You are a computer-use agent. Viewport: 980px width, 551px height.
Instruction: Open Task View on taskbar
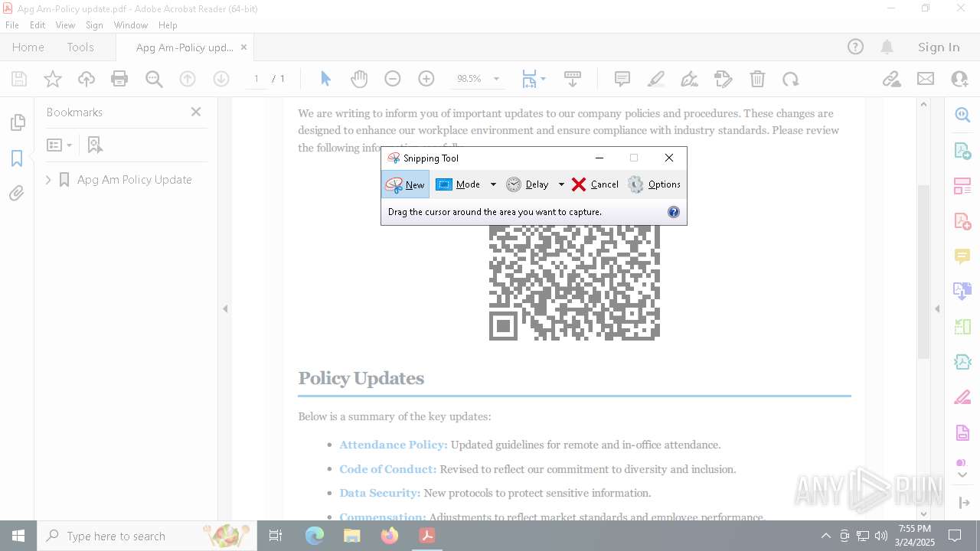click(276, 536)
